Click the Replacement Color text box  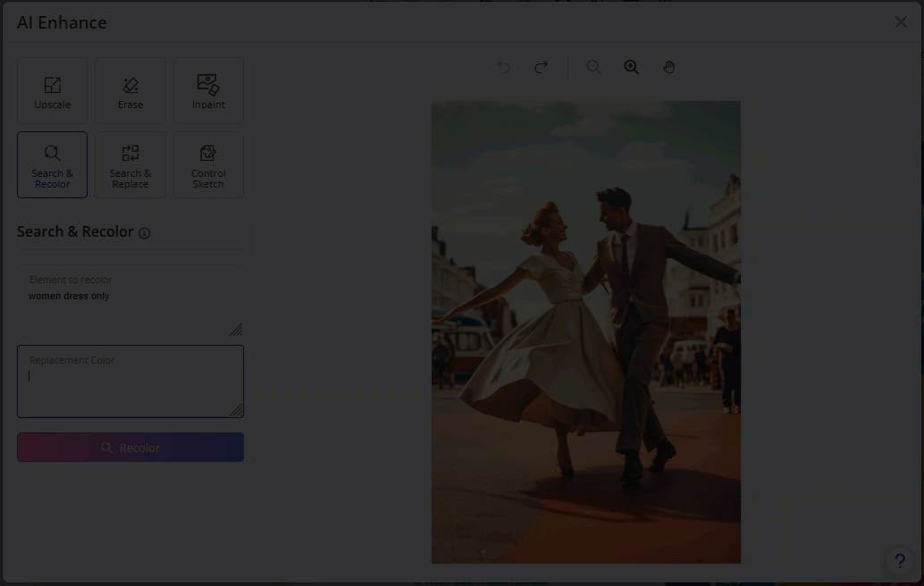[130, 381]
